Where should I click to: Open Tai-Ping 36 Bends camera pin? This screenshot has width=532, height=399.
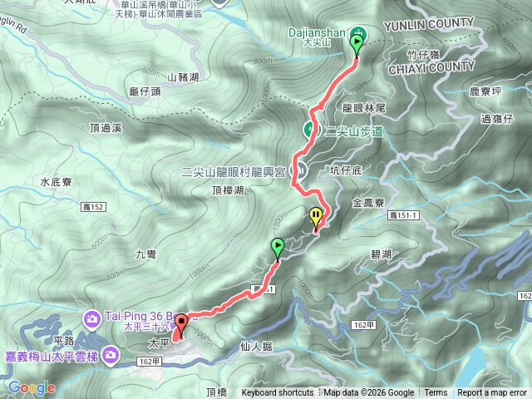click(x=92, y=319)
